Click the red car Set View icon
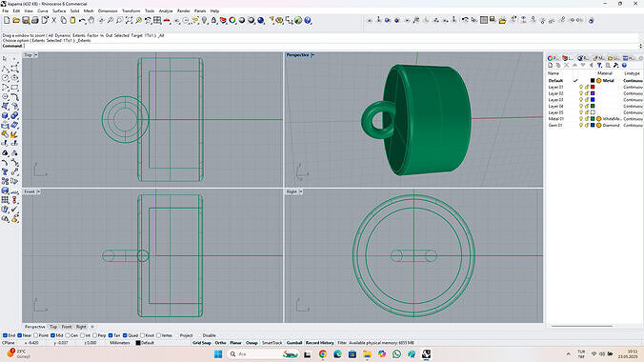Viewport: 644px width, 362px height. (167, 20)
